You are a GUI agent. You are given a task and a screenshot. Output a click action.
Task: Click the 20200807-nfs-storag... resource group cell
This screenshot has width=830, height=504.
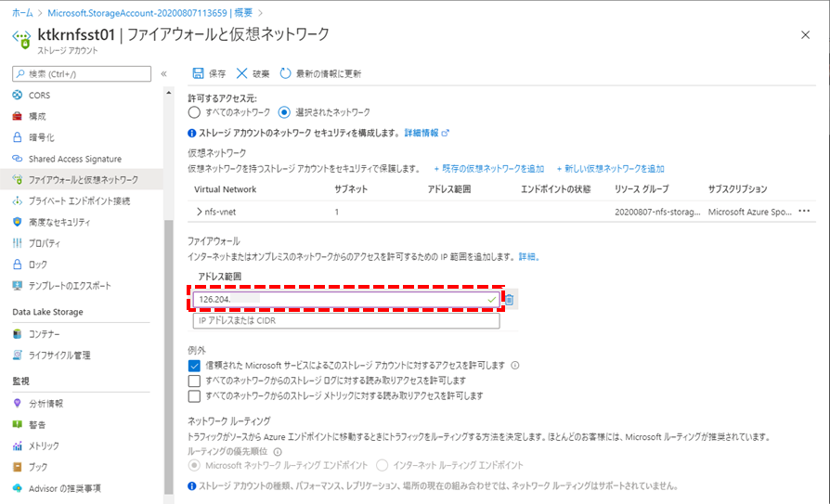click(x=657, y=212)
